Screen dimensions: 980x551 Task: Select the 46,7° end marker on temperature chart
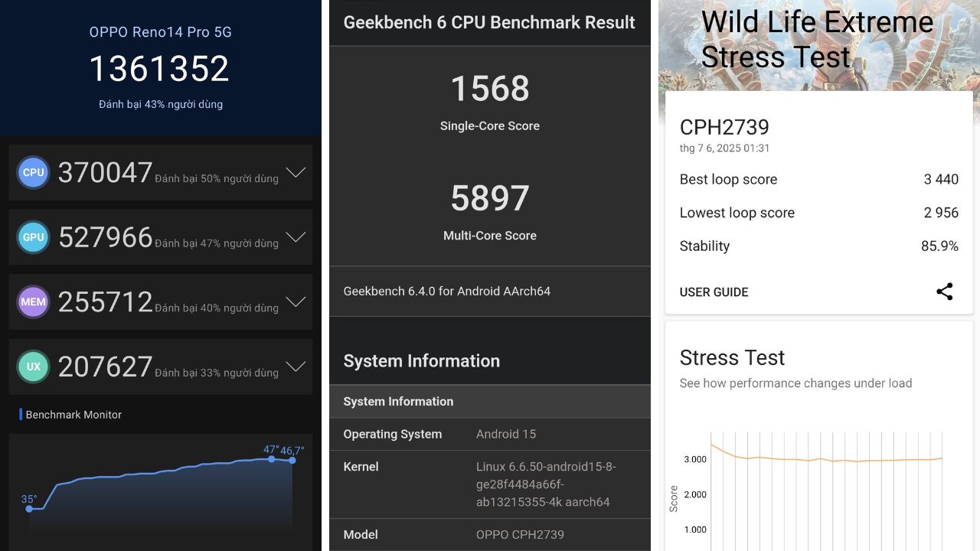[x=292, y=460]
